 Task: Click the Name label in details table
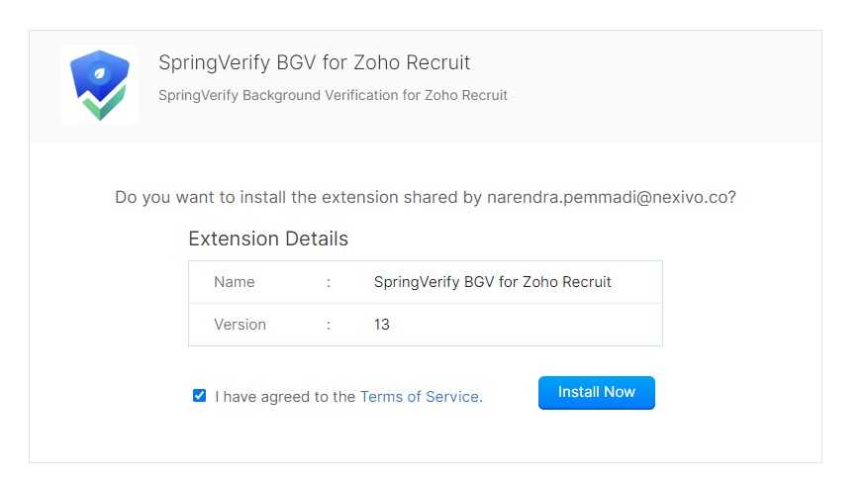point(235,282)
